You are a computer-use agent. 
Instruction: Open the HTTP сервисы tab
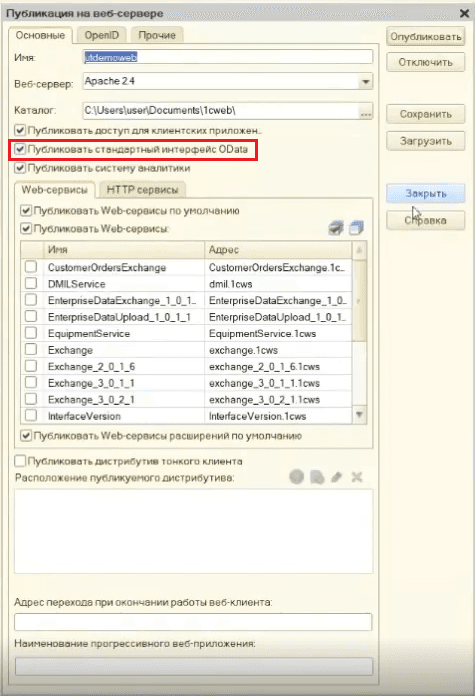tap(142, 190)
